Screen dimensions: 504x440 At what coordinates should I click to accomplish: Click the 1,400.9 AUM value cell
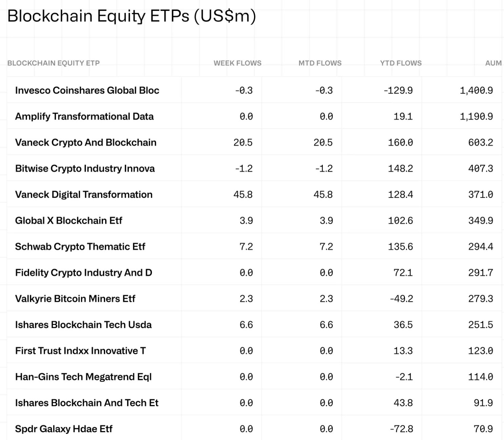click(x=476, y=91)
